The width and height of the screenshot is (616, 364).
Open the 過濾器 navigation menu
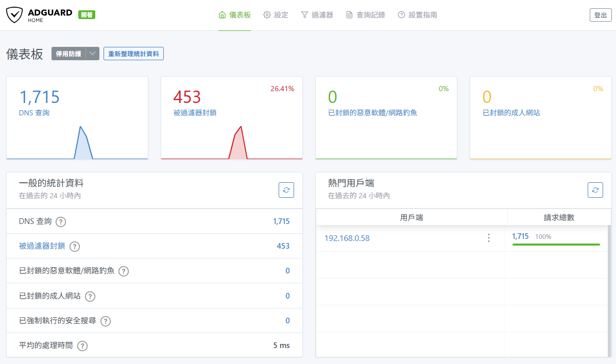point(317,15)
